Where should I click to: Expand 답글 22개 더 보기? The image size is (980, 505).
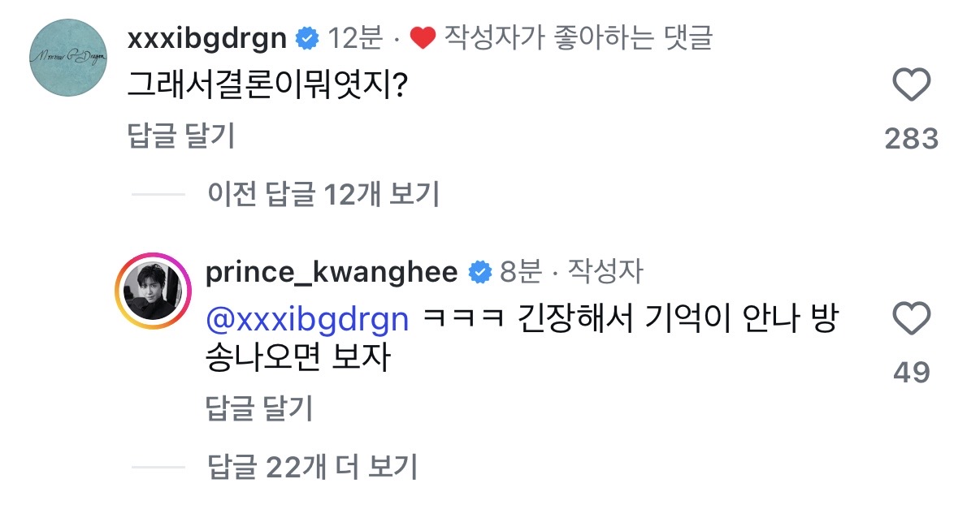(312, 466)
